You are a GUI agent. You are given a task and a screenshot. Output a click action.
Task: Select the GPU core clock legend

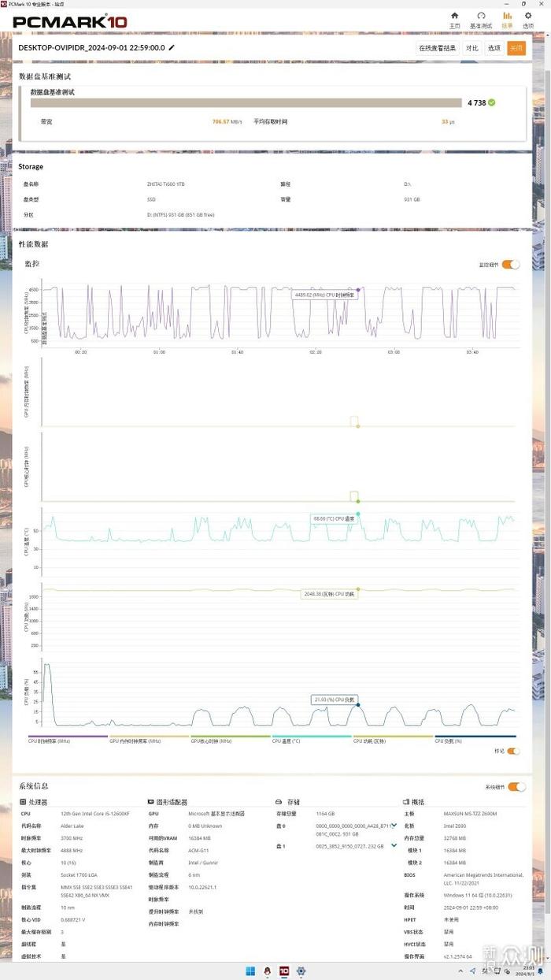pyautogui.click(x=230, y=740)
